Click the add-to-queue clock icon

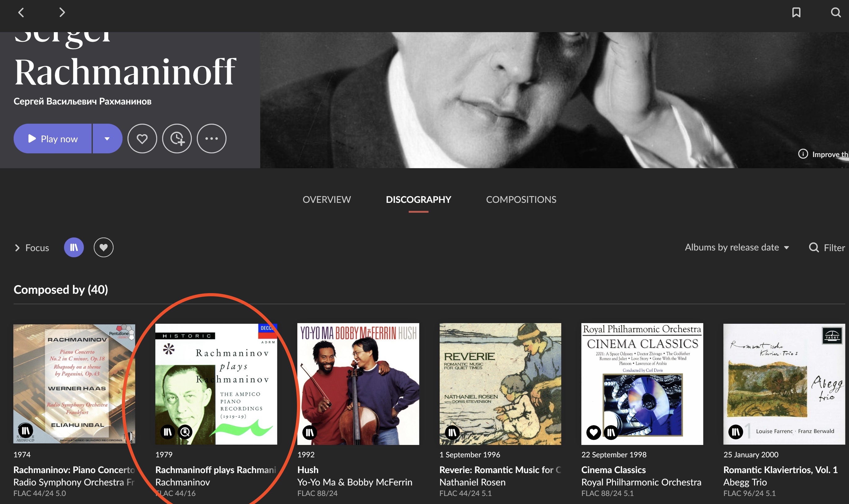[177, 139]
